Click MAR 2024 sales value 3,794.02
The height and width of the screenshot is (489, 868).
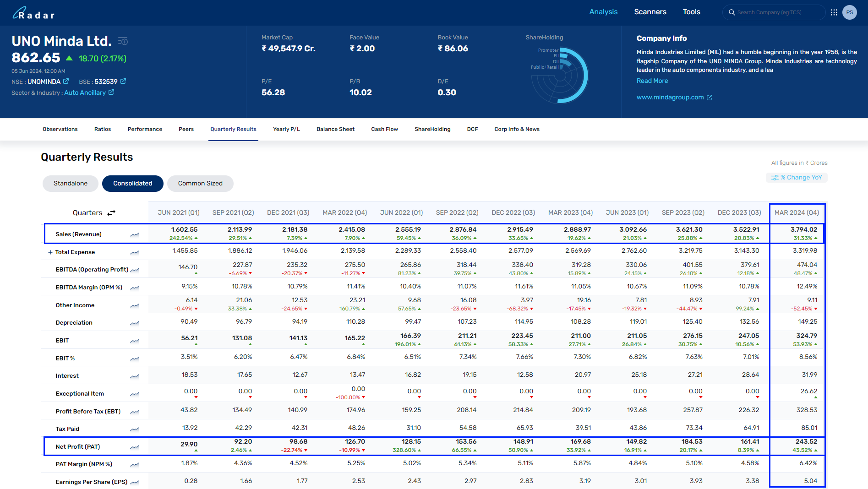click(x=803, y=229)
